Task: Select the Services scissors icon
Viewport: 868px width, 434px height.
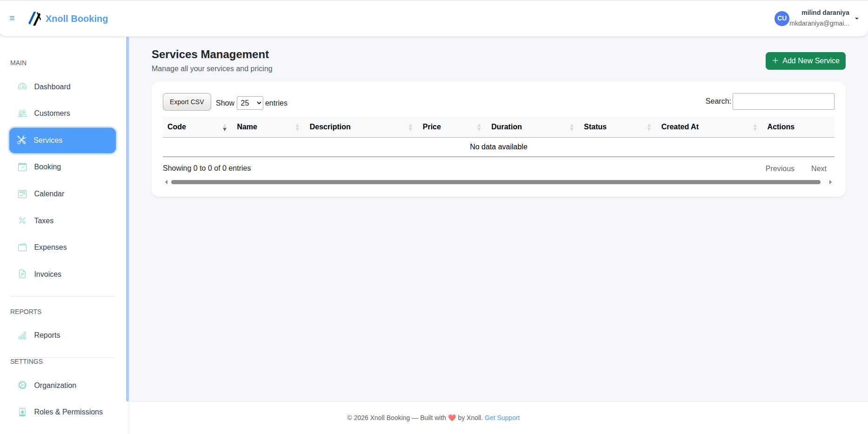Action: tap(21, 140)
